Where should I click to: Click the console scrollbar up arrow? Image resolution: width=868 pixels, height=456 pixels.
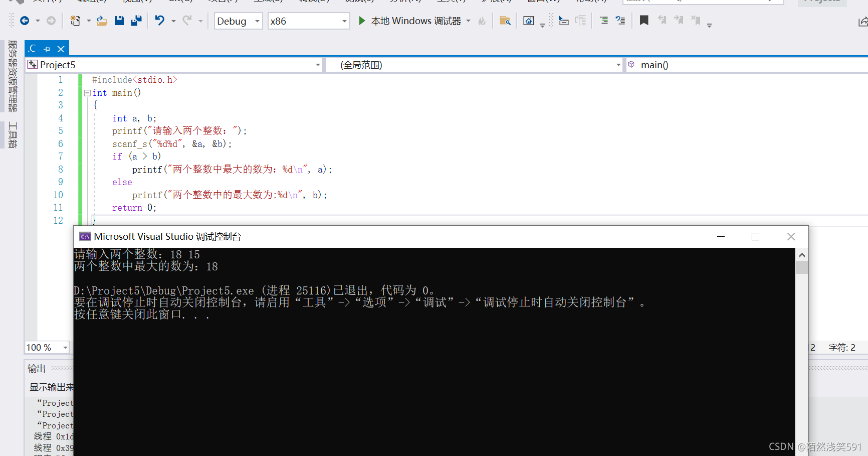(802, 255)
